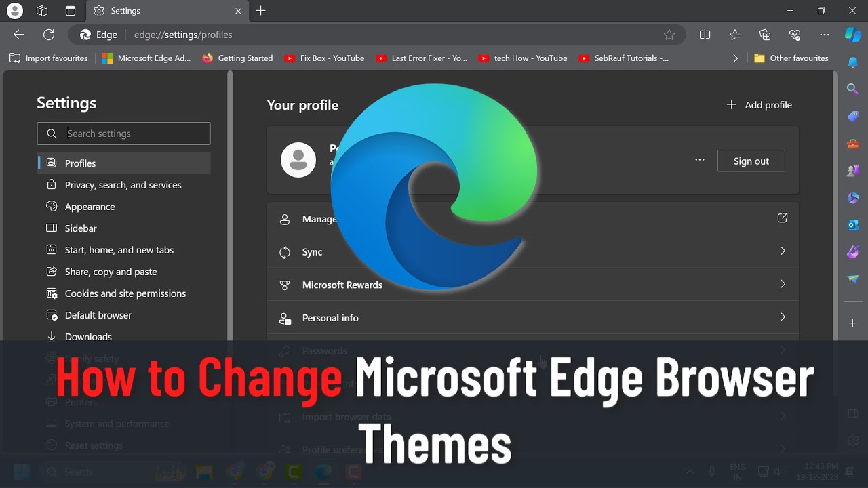The height and width of the screenshot is (488, 868).
Task: Open Default browser settings
Action: point(123,315)
